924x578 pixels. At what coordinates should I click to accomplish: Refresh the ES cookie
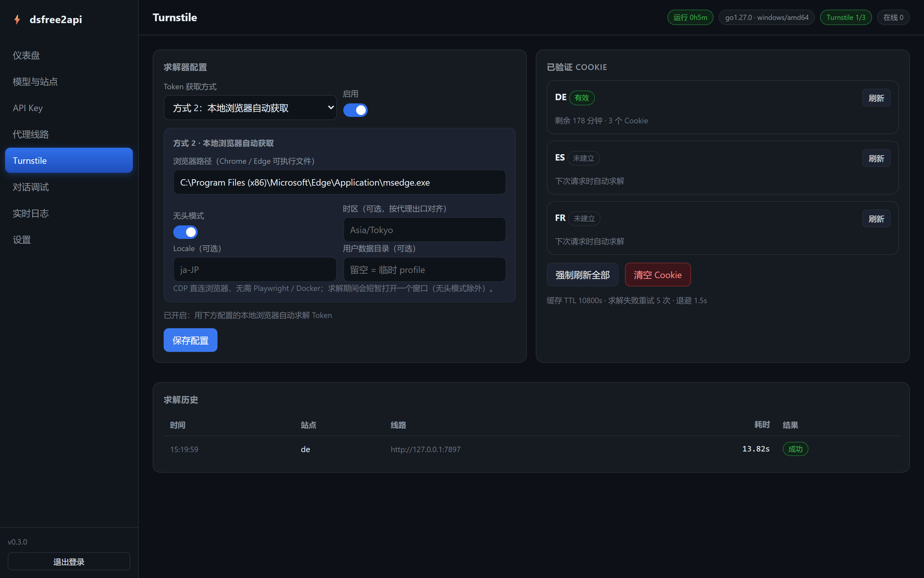[876, 159]
